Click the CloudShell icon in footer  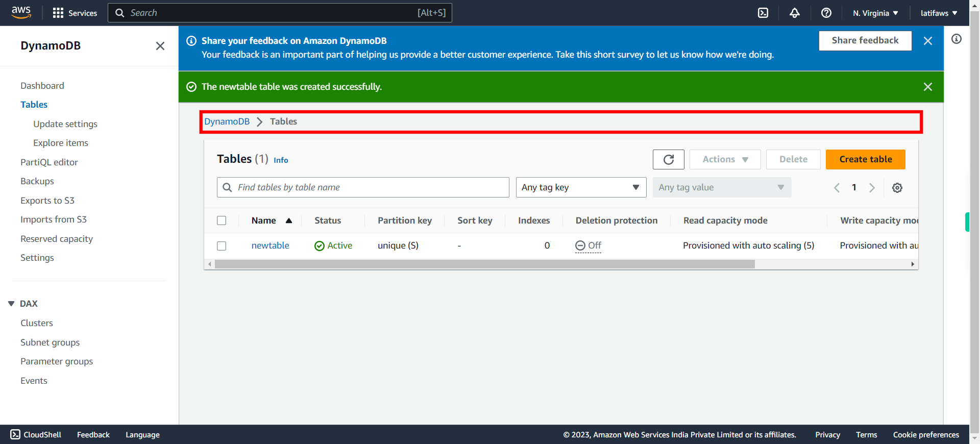tap(15, 434)
